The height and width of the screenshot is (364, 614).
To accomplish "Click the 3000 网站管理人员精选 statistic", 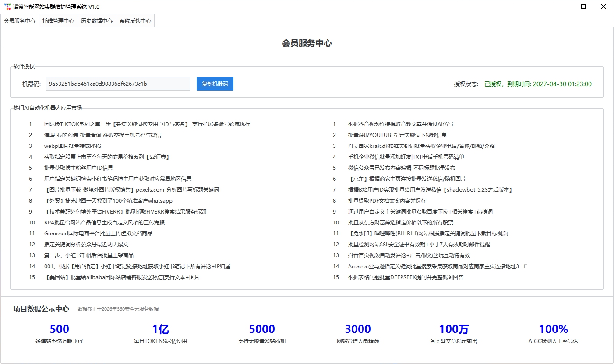I will [x=358, y=334].
